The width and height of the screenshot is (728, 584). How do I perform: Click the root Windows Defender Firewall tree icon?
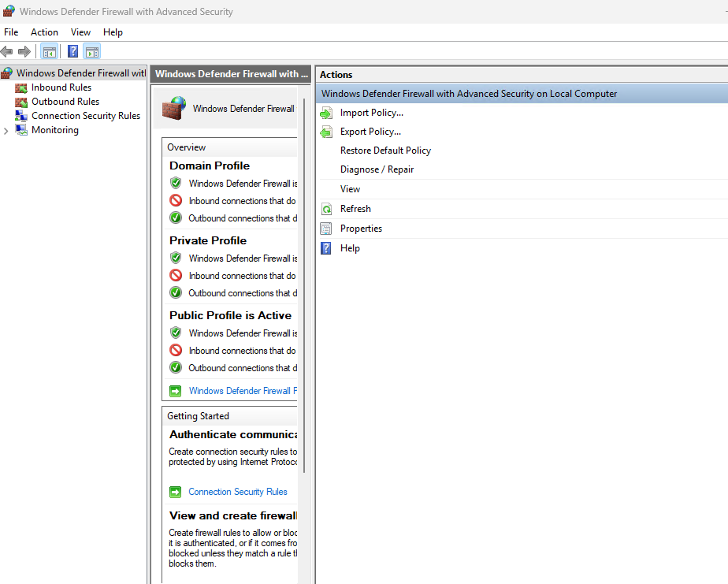tap(6, 73)
